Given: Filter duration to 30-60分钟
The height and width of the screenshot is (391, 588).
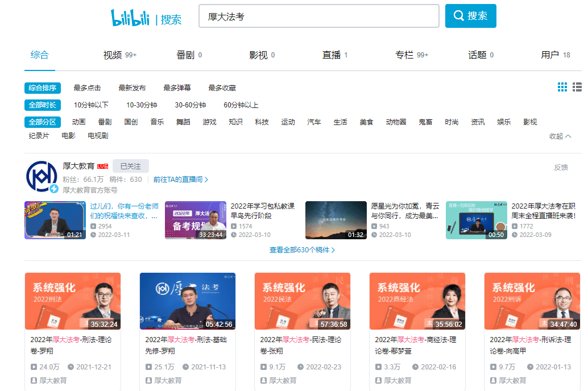Looking at the screenshot, I should (x=191, y=105).
